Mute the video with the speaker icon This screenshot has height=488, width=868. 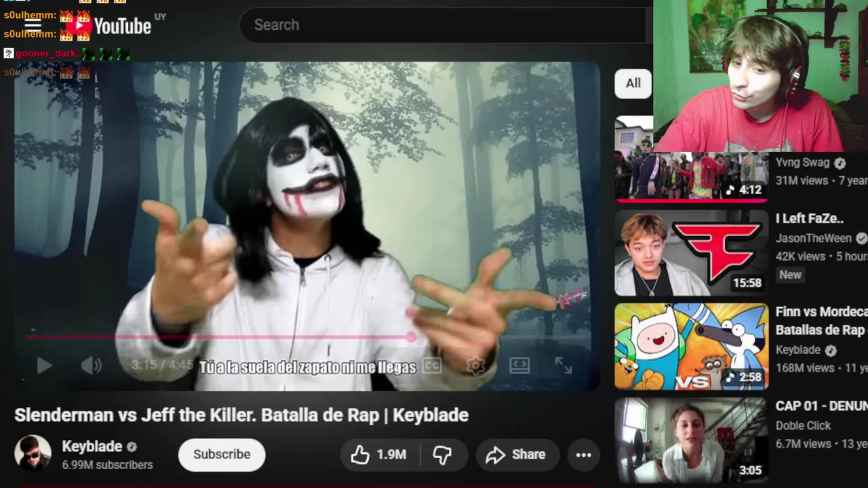click(91, 365)
